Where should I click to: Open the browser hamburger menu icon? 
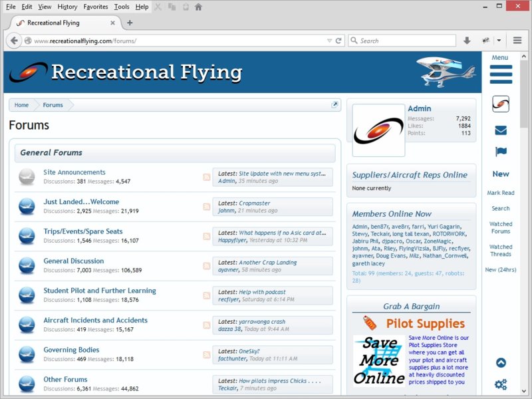click(517, 41)
